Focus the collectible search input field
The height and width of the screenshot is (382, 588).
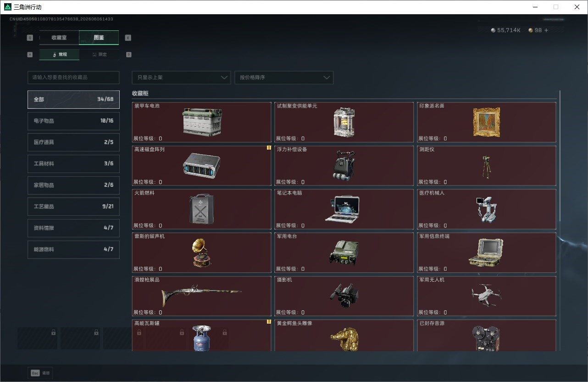tap(73, 78)
